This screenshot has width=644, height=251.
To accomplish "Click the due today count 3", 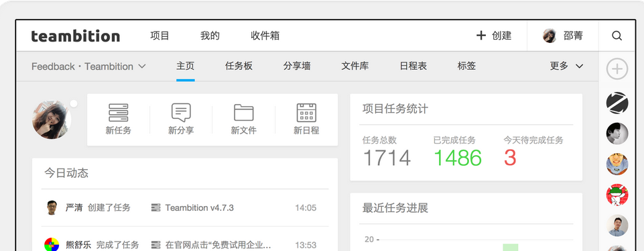I will pos(510,158).
